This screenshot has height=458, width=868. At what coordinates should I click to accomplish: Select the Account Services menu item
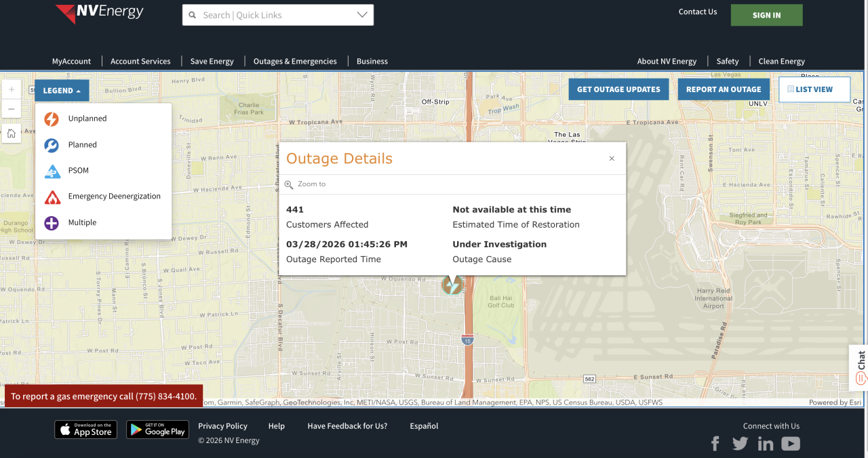click(x=140, y=61)
